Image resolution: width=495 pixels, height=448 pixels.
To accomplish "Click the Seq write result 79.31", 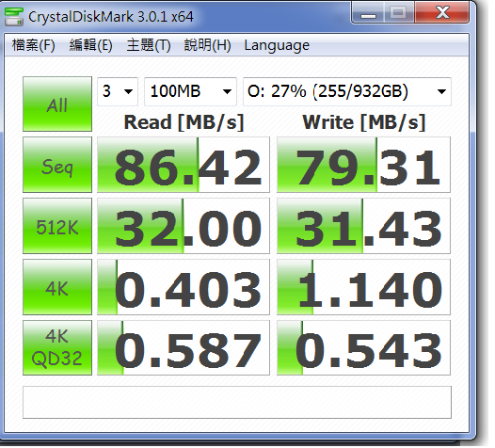I will coord(363,165).
